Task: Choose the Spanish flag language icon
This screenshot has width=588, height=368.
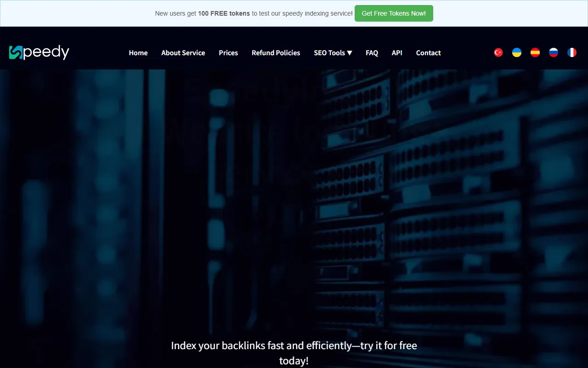Action: pyautogui.click(x=535, y=52)
